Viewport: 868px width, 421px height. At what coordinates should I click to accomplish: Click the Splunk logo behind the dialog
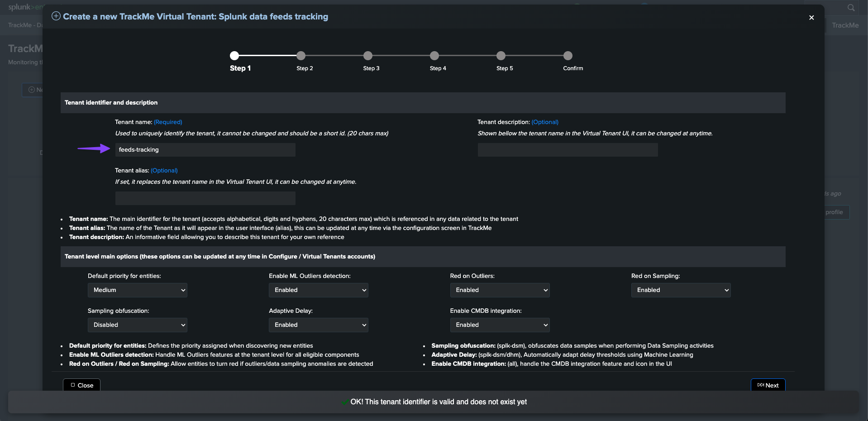pos(25,7)
